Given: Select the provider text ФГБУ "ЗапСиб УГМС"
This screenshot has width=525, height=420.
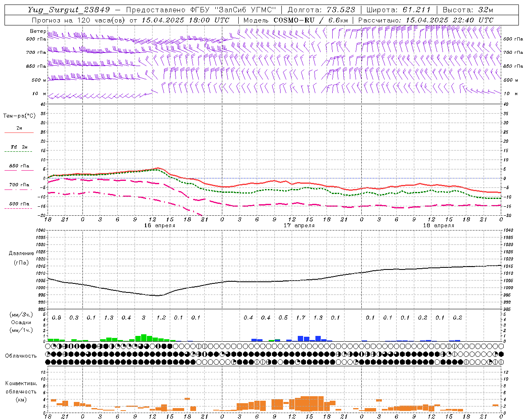Looking at the screenshot, I should pos(233,10).
